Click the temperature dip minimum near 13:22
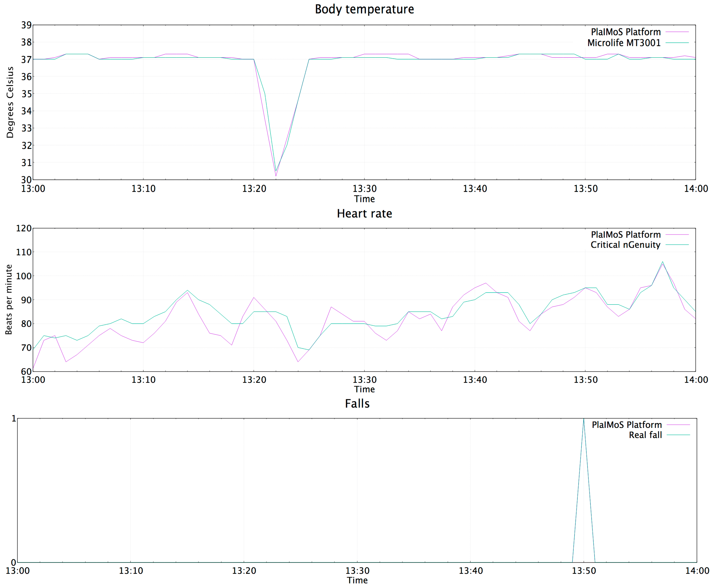Viewport: 713px width, 588px height. pos(276,175)
